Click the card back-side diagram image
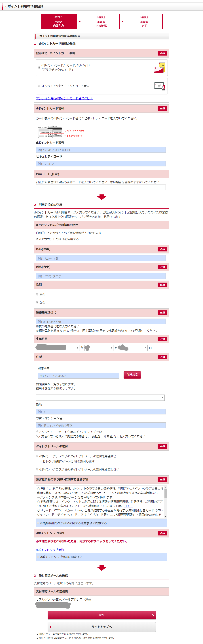 [x=50, y=132]
